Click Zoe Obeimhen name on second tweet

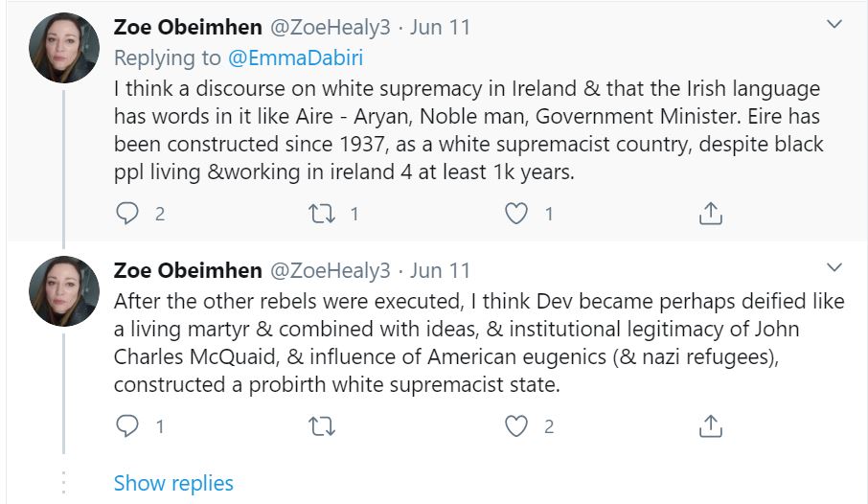coord(188,270)
